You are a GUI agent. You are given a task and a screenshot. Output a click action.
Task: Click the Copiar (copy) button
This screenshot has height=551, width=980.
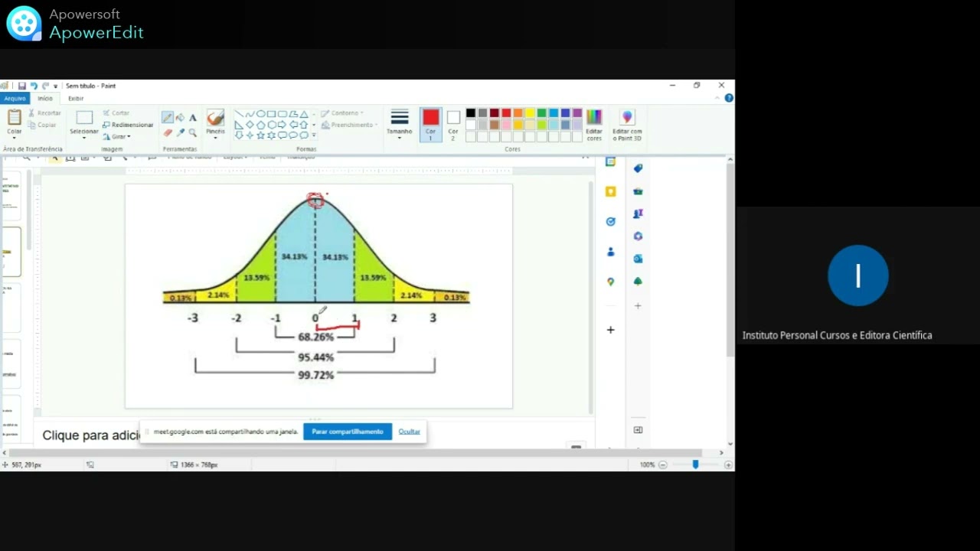click(x=41, y=125)
